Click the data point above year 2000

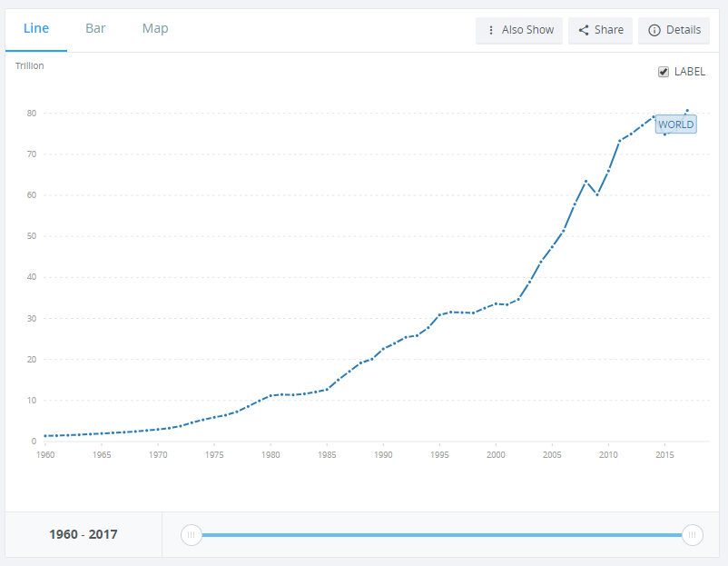click(496, 303)
